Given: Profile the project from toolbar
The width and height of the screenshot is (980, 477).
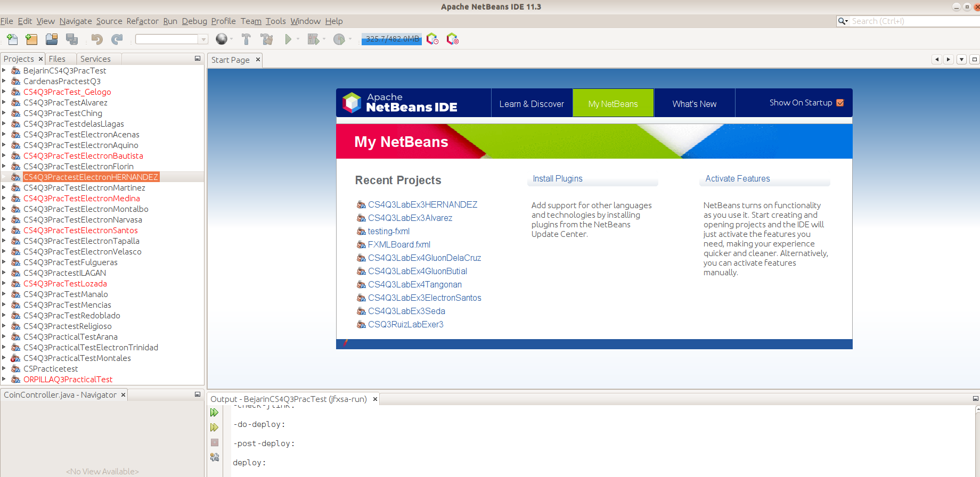Looking at the screenshot, I should point(339,39).
